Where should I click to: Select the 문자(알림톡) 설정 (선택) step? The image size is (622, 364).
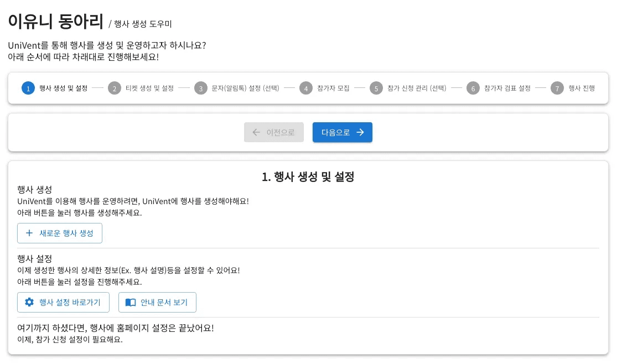click(x=246, y=89)
